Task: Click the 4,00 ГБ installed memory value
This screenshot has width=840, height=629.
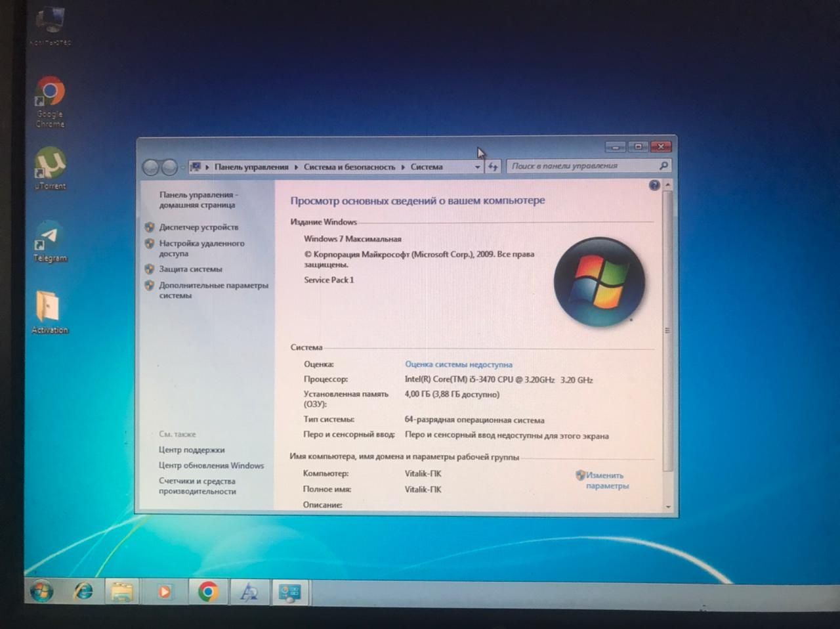Action: tap(451, 395)
